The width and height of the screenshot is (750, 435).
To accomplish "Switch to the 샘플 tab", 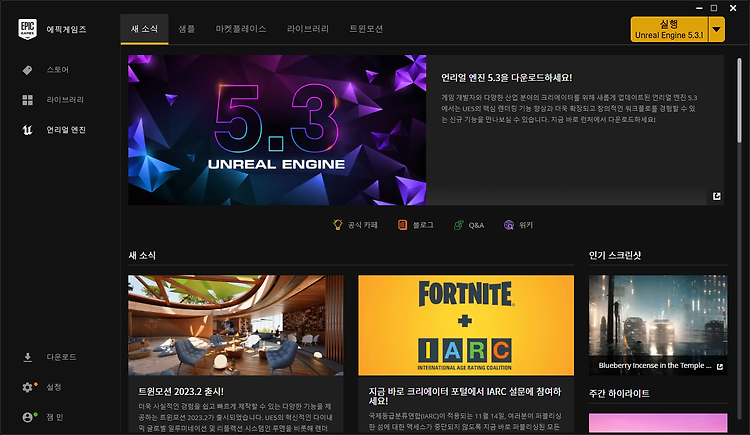I will click(187, 29).
